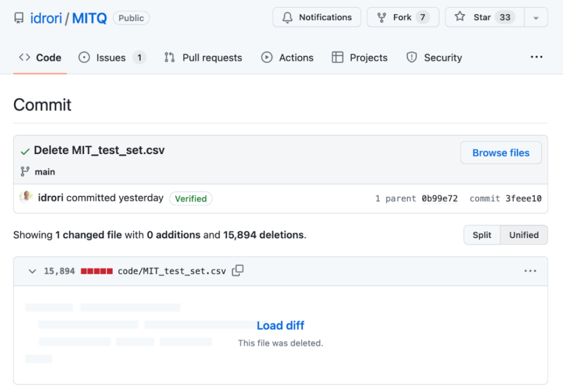Click the commit title Delete MIT_test_set.csv
Image resolution: width=563 pixels, height=392 pixels.
(99, 150)
